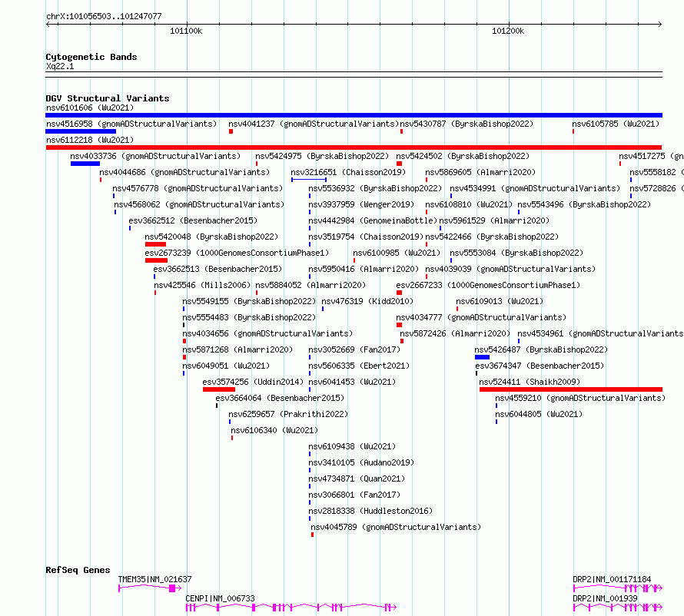Click nsv4033736 gnomAD variant label

(155, 156)
